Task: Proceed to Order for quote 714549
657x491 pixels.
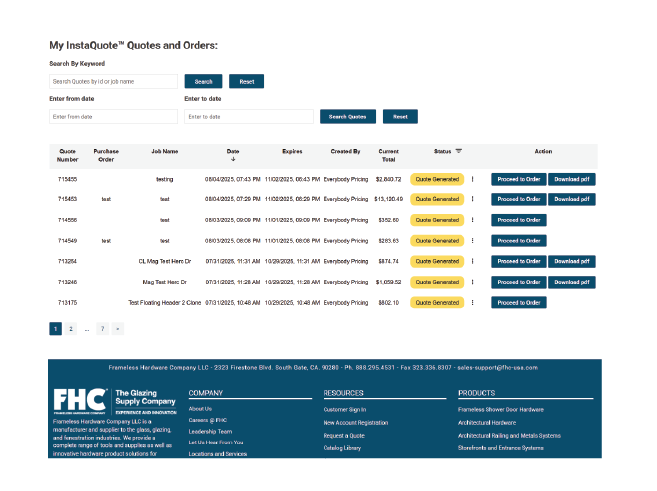Action: pos(519,241)
